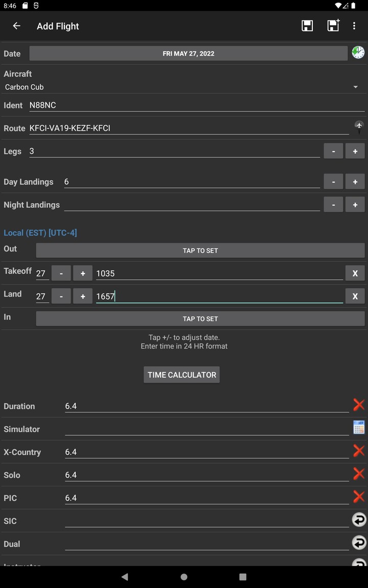The image size is (368, 588).
Task: Choose the date FRI MAY 27, 2022
Action: (x=189, y=54)
